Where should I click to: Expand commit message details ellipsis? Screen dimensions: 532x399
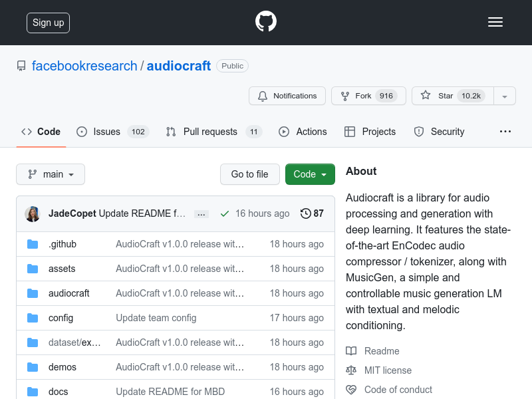click(201, 214)
